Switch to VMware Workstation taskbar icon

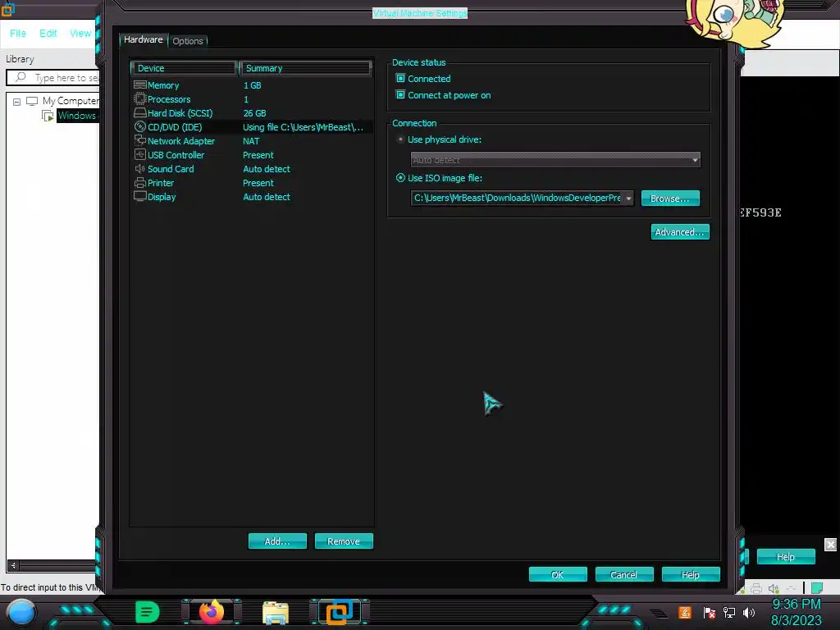click(340, 612)
